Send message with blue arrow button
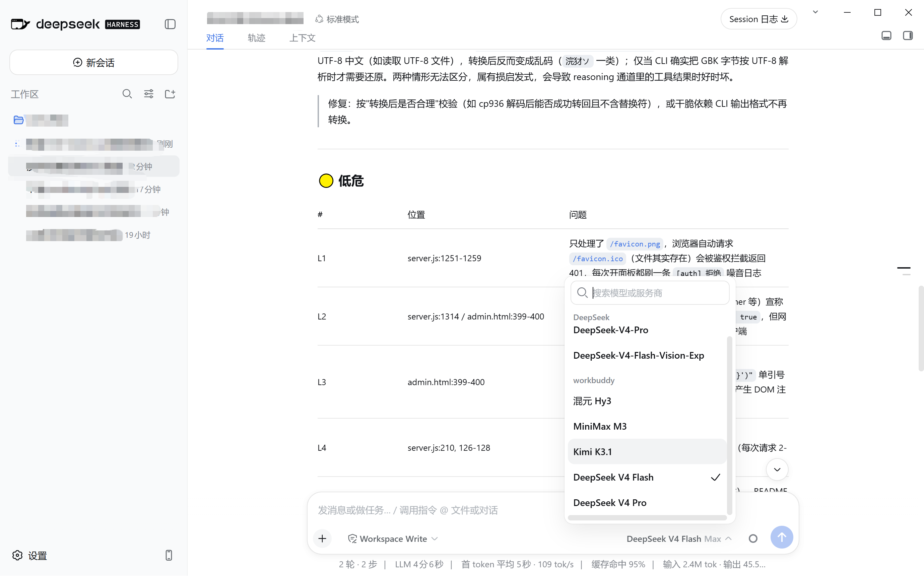This screenshot has width=924, height=576. [782, 537]
